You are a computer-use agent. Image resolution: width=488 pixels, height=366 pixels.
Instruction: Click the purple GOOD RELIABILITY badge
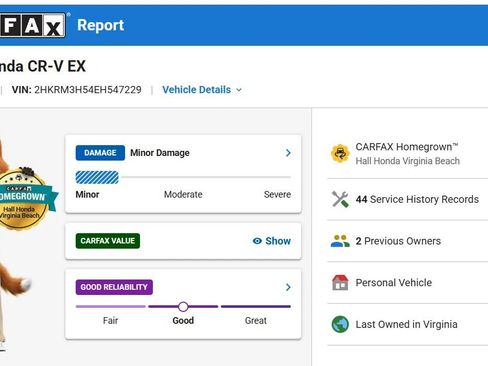tap(114, 287)
